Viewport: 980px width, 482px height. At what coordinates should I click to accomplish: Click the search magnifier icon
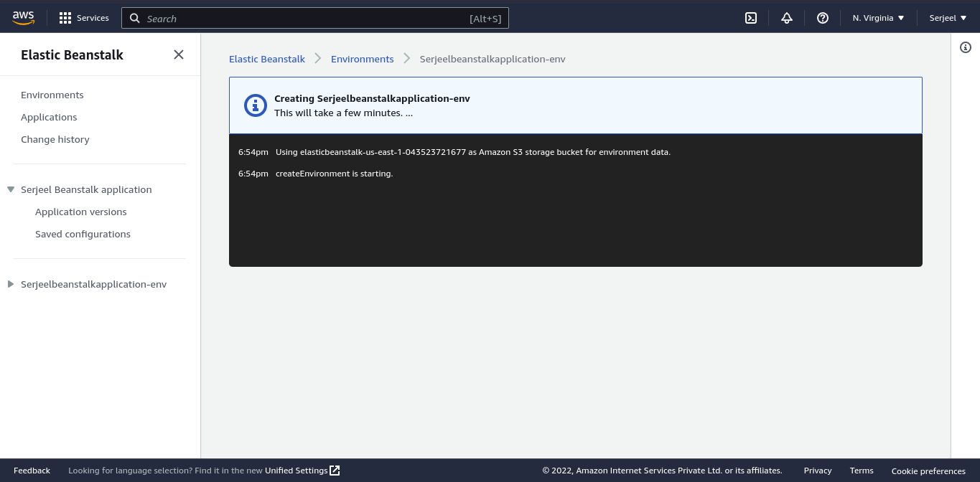(x=134, y=19)
